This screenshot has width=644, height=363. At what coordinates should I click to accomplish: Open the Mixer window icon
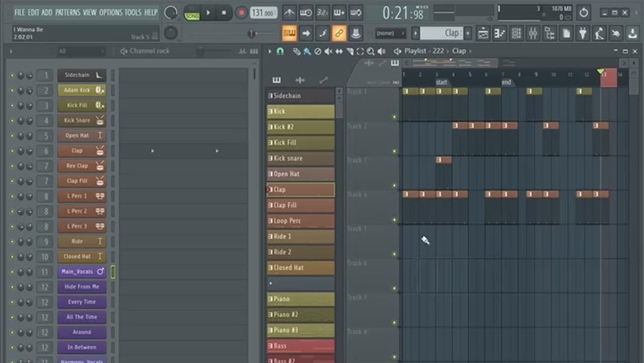point(532,34)
